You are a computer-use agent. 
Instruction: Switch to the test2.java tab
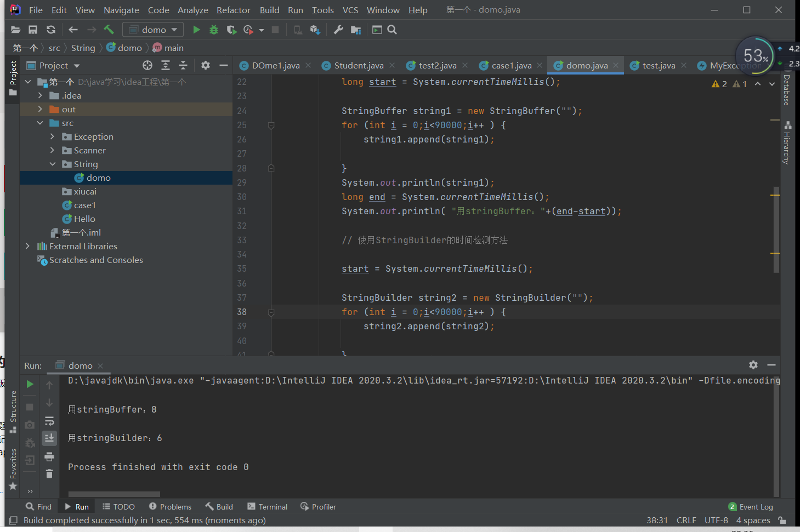tap(438, 66)
